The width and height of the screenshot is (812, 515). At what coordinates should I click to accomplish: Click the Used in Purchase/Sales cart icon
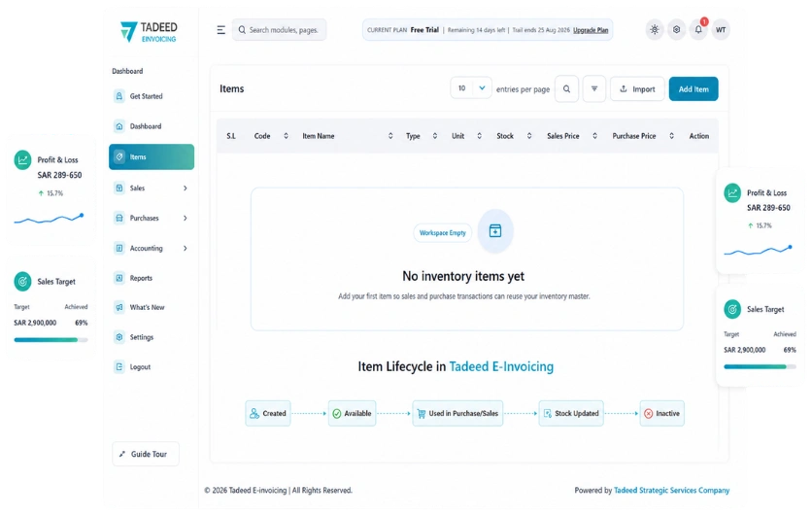click(422, 413)
